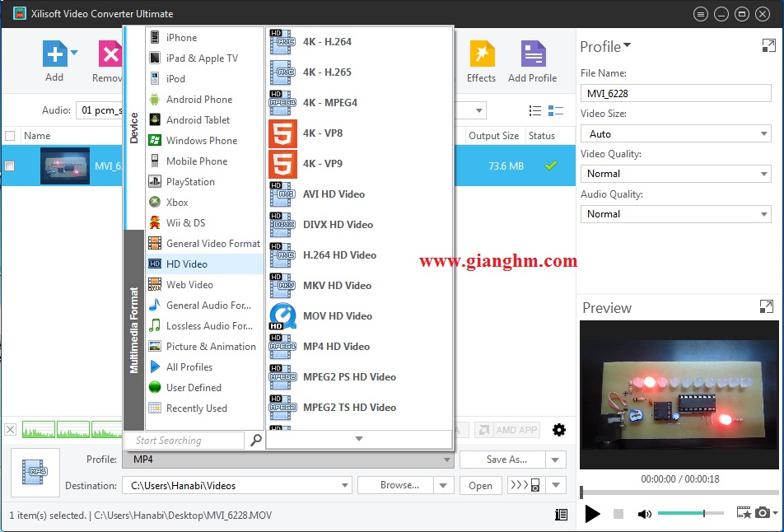Open the Video Size dropdown
784x532 pixels.
[x=675, y=134]
